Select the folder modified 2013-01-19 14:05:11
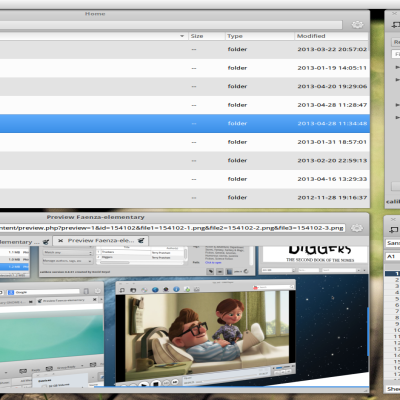The image size is (400, 400). pyautogui.click(x=184, y=68)
